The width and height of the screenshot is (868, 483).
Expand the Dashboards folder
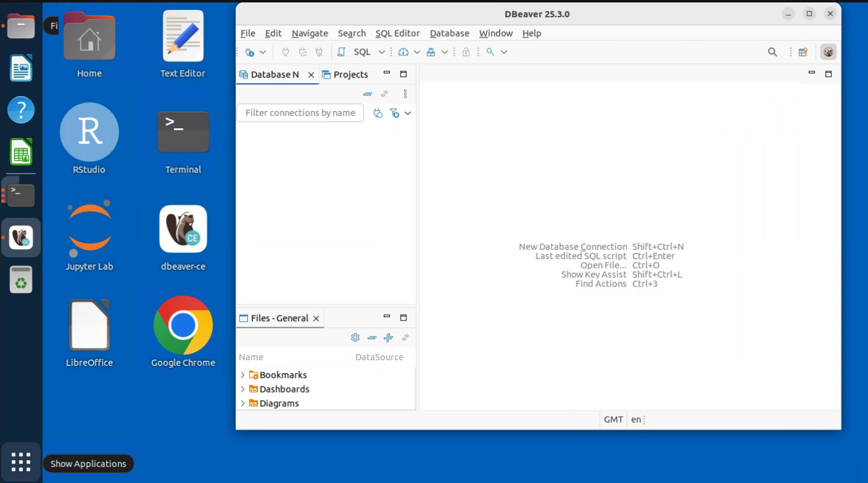pos(242,389)
